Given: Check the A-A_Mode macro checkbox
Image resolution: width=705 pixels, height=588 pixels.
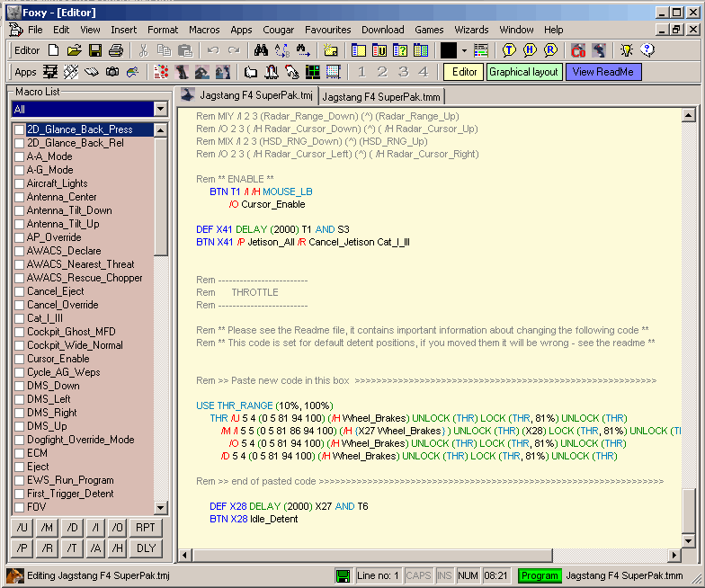Looking at the screenshot, I should point(19,156).
